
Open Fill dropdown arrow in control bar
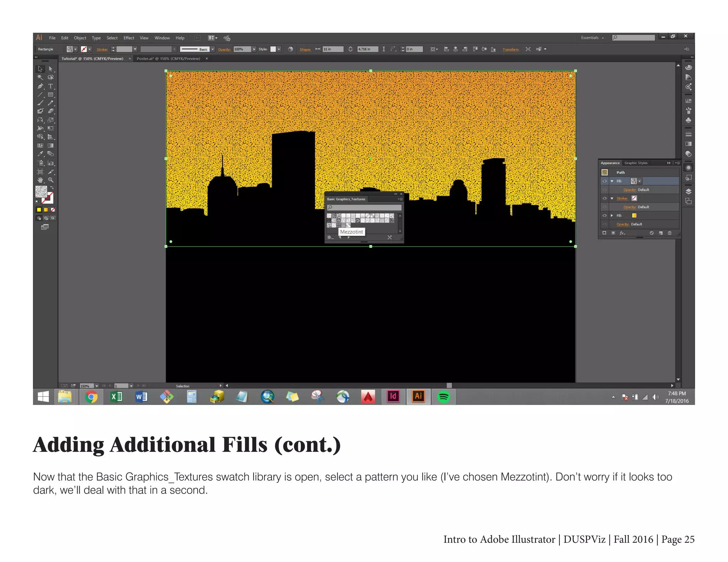pyautogui.click(x=75, y=49)
